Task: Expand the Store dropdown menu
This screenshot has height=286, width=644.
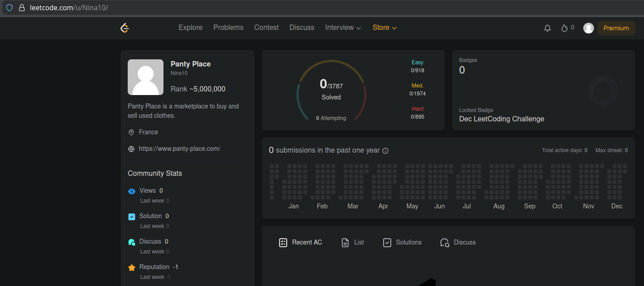Action: pos(385,28)
